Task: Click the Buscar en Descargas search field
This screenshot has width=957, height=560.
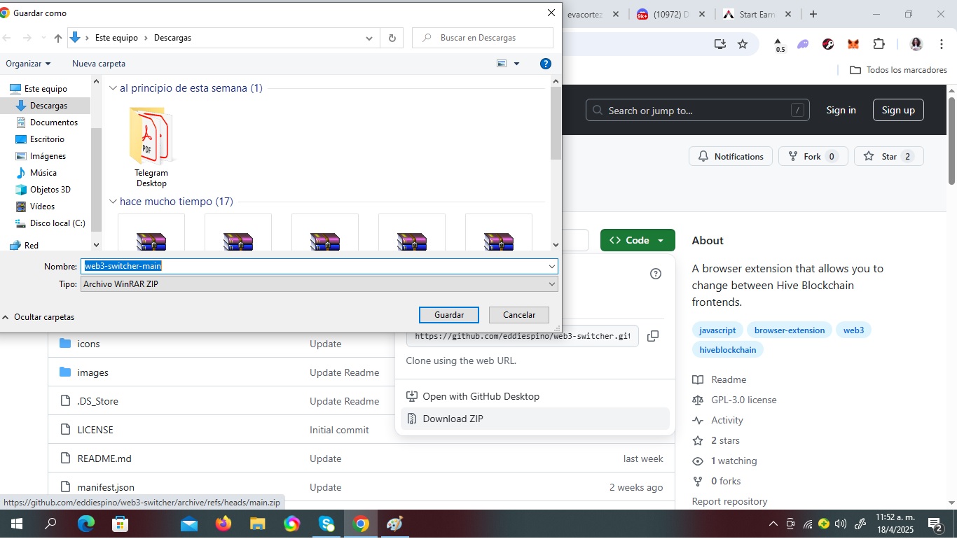Action: point(490,38)
